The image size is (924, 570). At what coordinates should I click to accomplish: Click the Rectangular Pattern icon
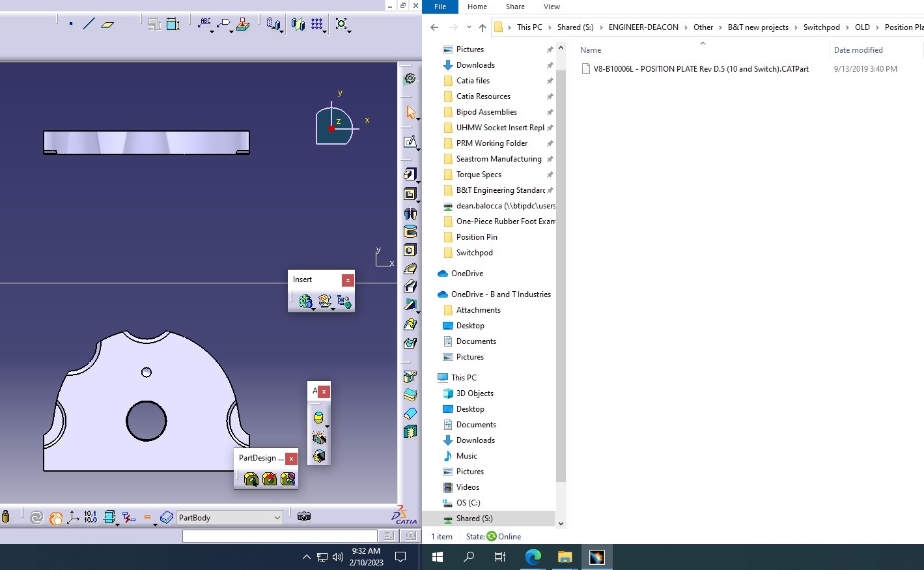pos(317,24)
